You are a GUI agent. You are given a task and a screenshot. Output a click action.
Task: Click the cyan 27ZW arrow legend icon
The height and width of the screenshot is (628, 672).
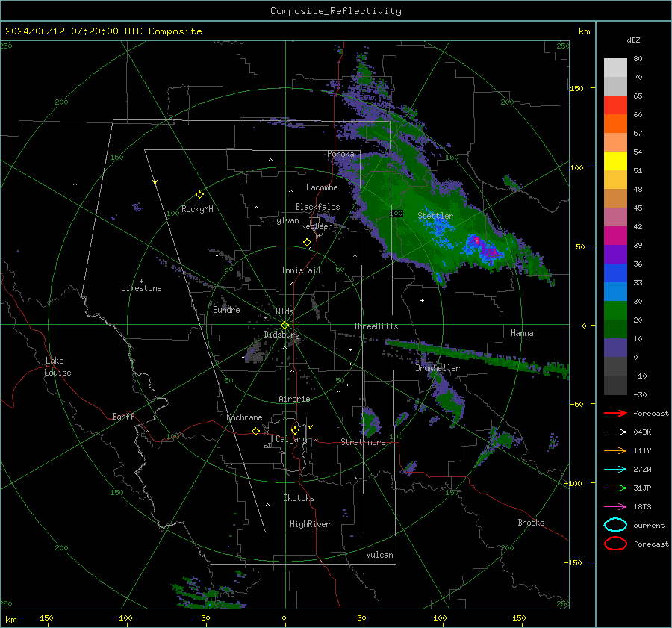click(615, 470)
